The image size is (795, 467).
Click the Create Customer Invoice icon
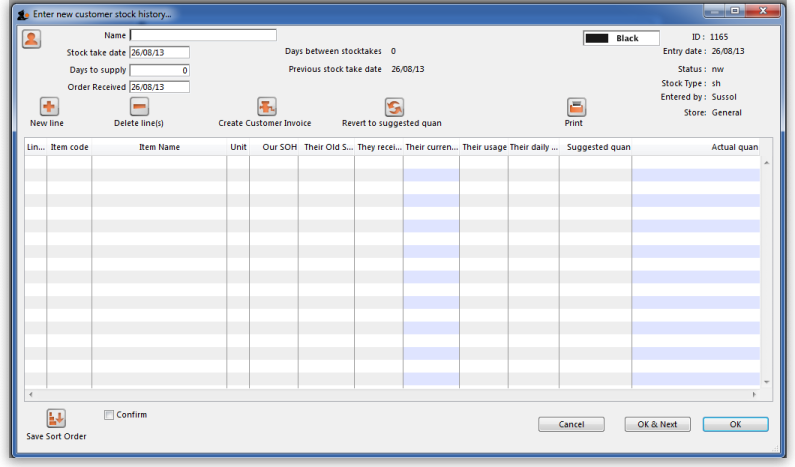tap(267, 106)
